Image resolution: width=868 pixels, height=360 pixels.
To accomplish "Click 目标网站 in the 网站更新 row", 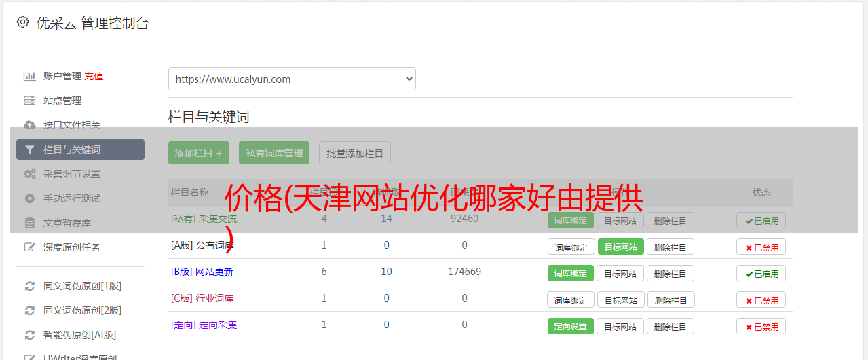I will click(x=620, y=273).
